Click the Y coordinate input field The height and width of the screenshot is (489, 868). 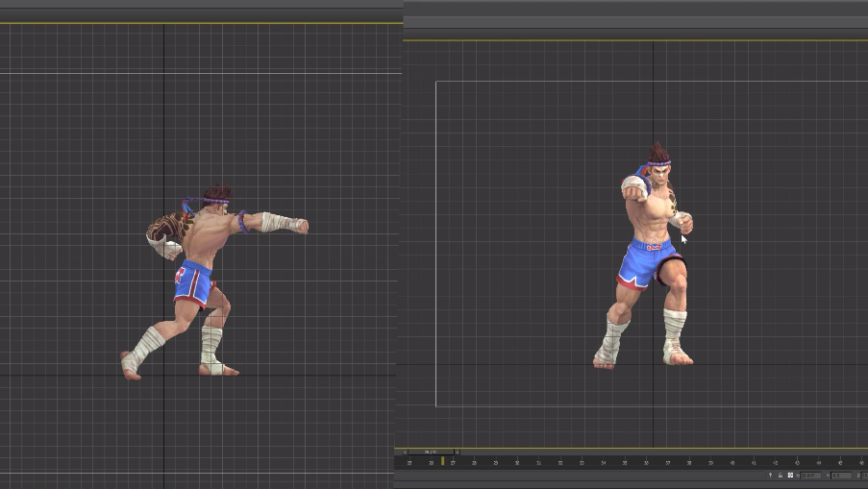pyautogui.click(x=841, y=476)
